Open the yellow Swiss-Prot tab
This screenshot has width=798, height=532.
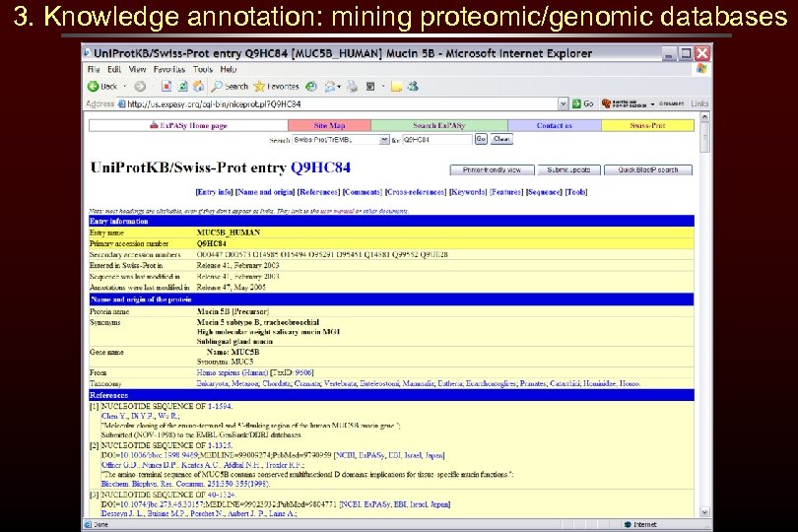point(647,126)
